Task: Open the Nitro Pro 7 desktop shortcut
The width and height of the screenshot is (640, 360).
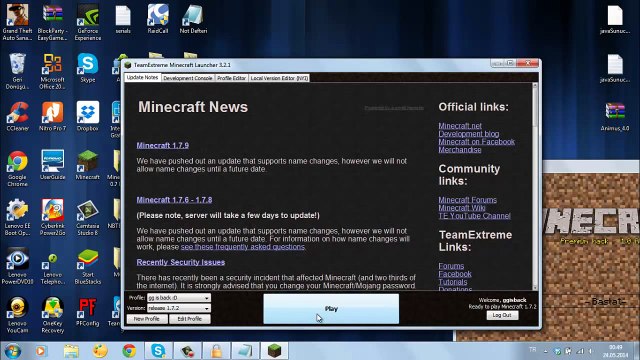Action: point(52,116)
